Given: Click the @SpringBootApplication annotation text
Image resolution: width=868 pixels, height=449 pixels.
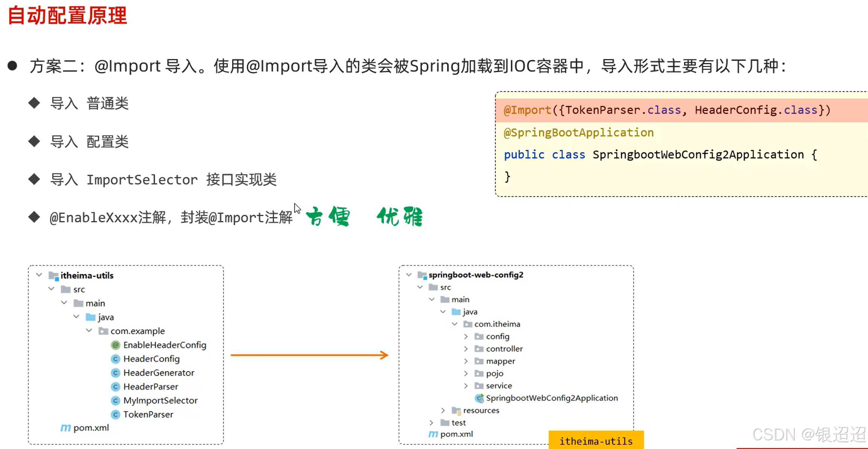Looking at the screenshot, I should (578, 132).
